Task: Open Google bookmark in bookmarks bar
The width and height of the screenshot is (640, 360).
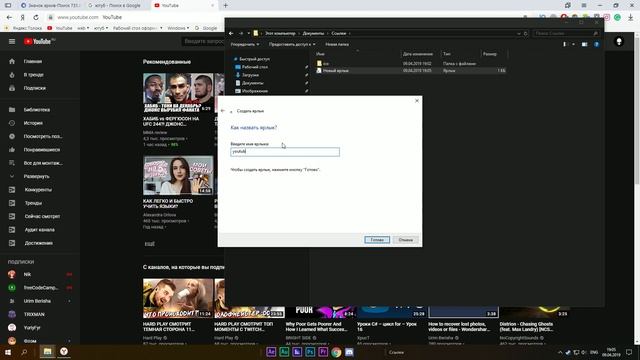Action: pyautogui.click(x=206, y=28)
